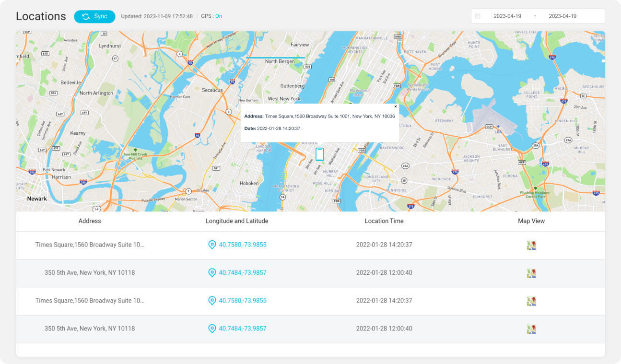Click the circular arrows icon inside Sync
Image resolution: width=621 pixels, height=364 pixels.
point(86,16)
